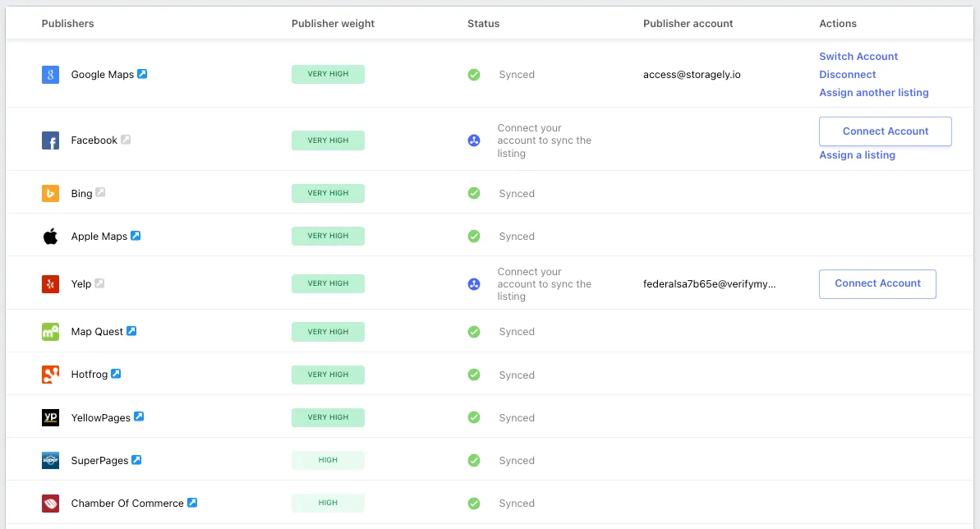Click Facebook external link icon

[x=126, y=140]
